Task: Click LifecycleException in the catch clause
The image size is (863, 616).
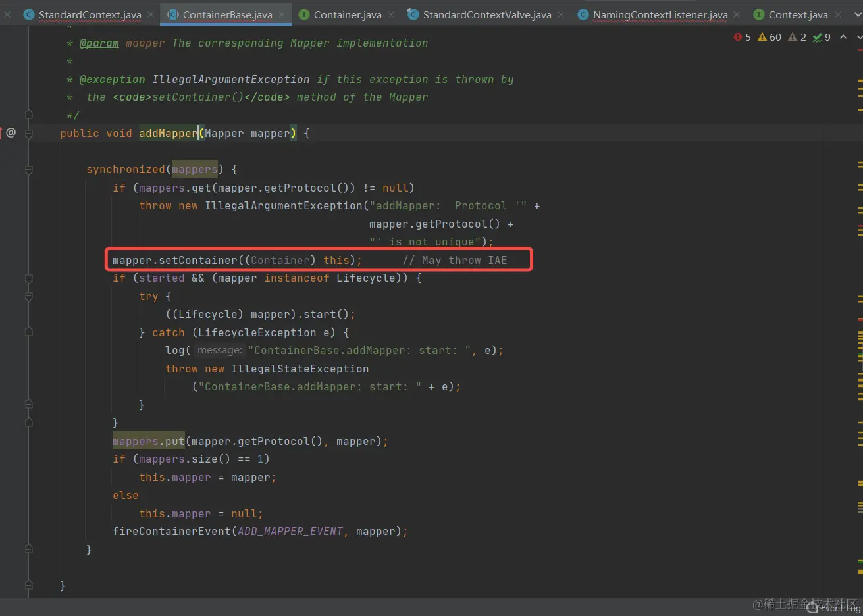Action: pyautogui.click(x=257, y=333)
